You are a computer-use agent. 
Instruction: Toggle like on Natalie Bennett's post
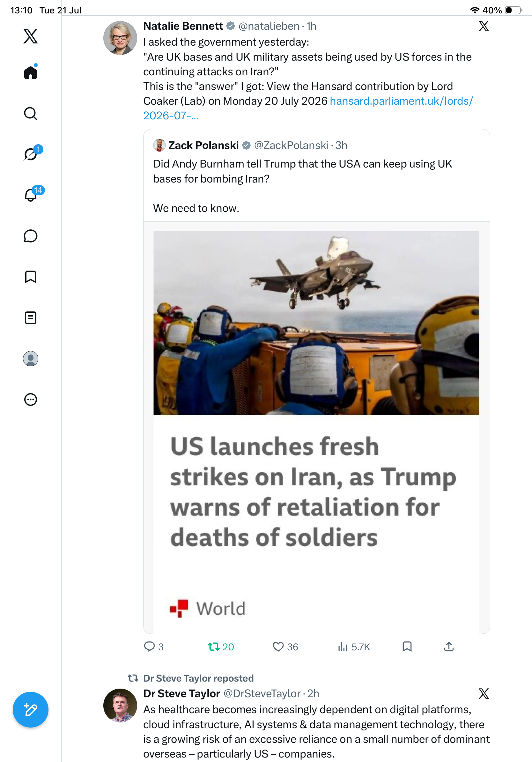pyautogui.click(x=285, y=646)
